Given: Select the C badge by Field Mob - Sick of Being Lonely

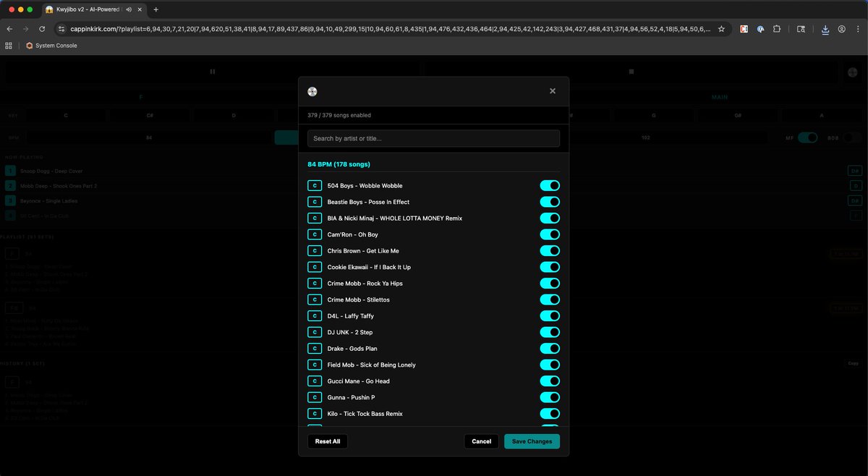Looking at the screenshot, I should [315, 365].
